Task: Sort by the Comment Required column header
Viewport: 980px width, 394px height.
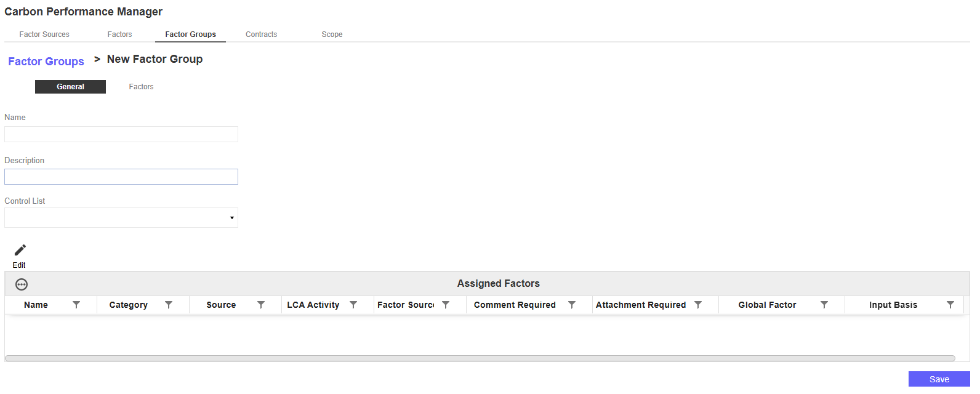Action: pos(515,305)
